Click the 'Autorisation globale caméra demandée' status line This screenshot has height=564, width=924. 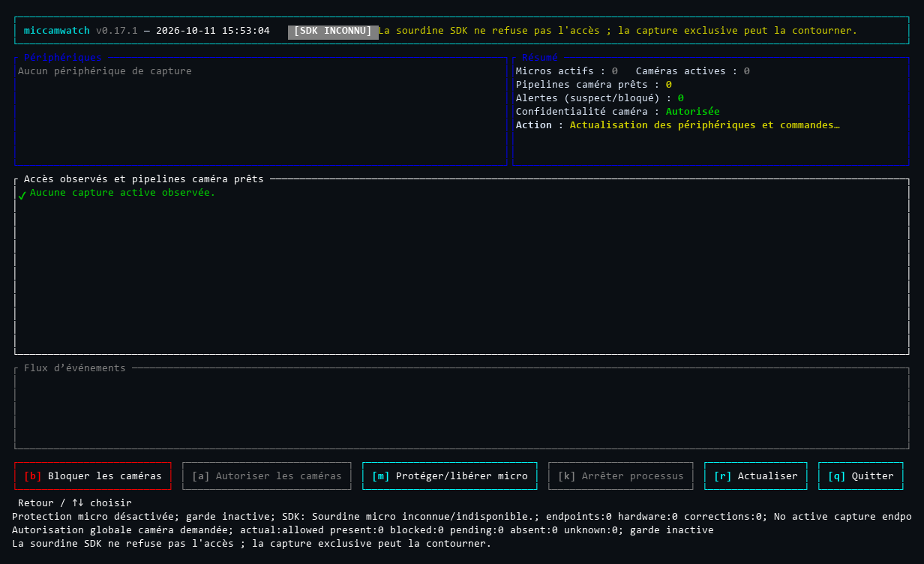363,530
